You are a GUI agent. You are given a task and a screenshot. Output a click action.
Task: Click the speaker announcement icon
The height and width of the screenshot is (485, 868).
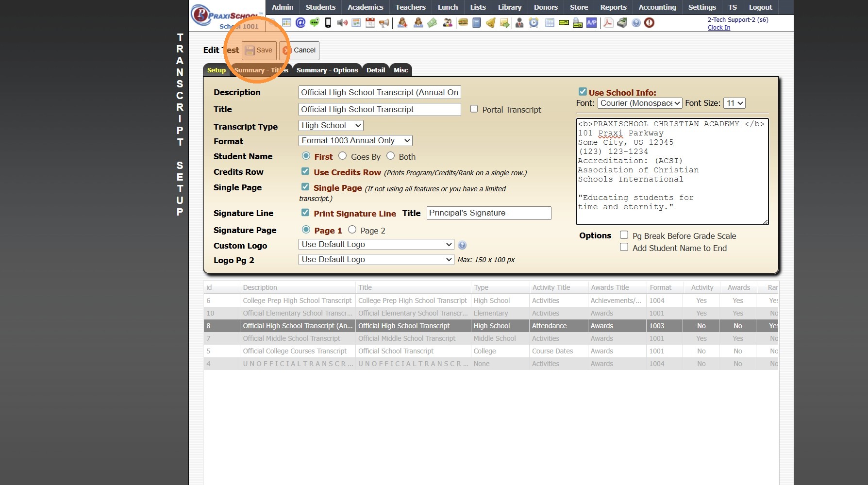coord(342,23)
